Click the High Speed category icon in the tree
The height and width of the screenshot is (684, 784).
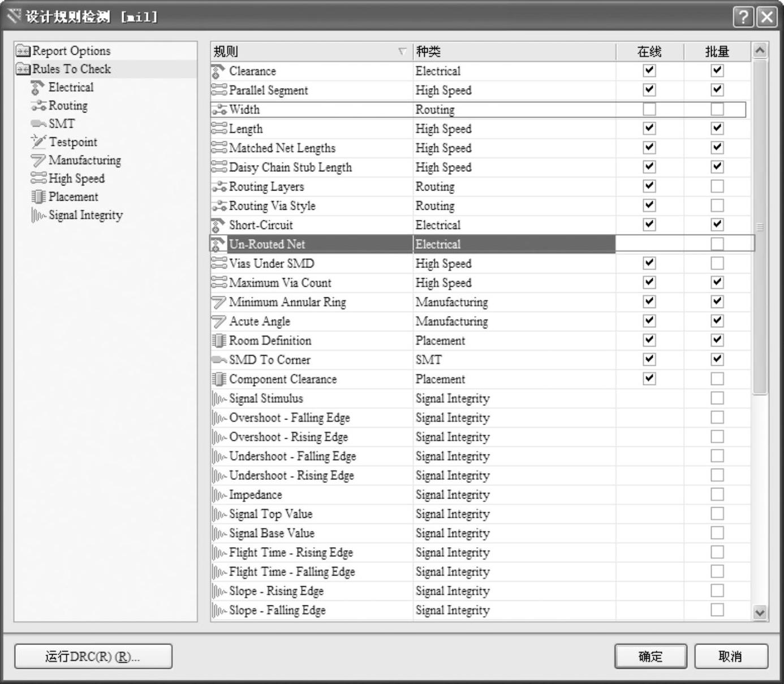pyautogui.click(x=38, y=179)
